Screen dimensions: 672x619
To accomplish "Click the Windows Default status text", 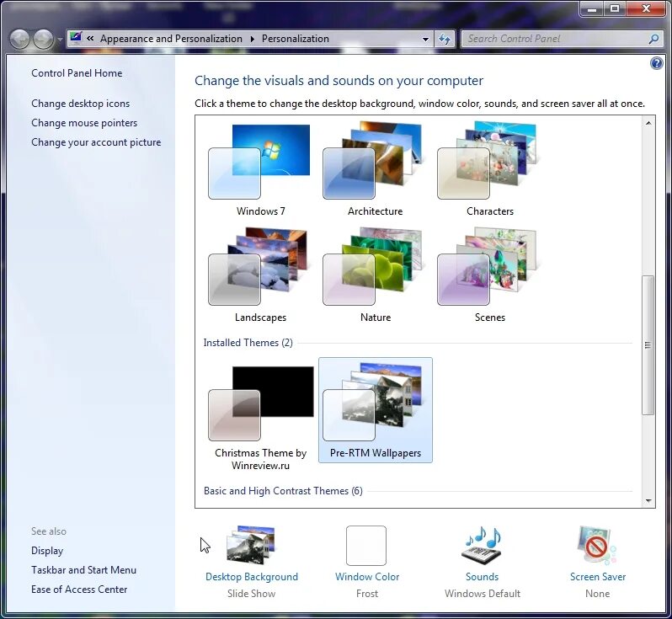I will [483, 594].
